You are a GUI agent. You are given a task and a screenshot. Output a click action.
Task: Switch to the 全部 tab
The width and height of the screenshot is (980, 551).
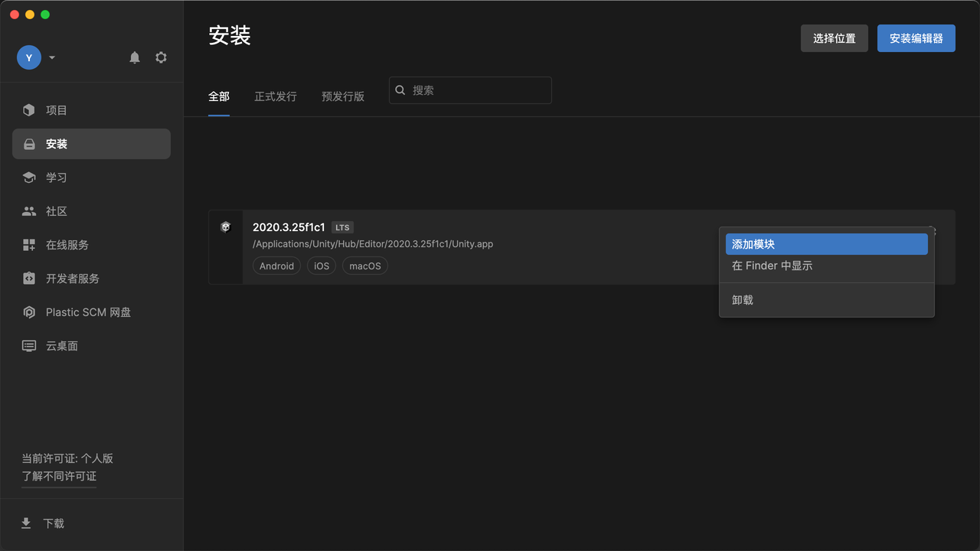pyautogui.click(x=219, y=96)
